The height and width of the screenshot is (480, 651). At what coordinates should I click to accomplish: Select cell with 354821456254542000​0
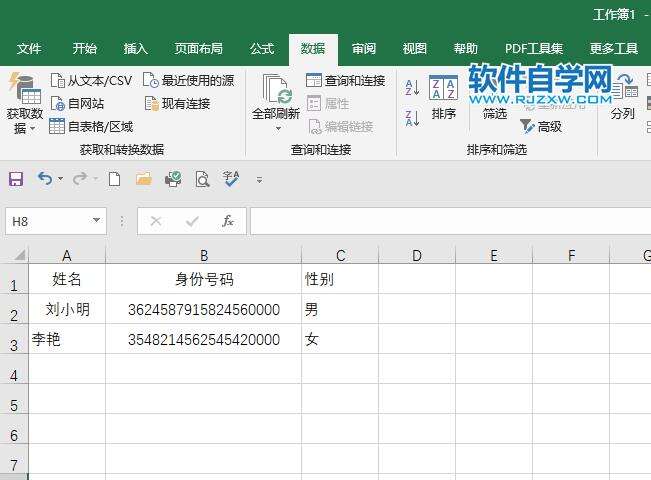(203, 339)
